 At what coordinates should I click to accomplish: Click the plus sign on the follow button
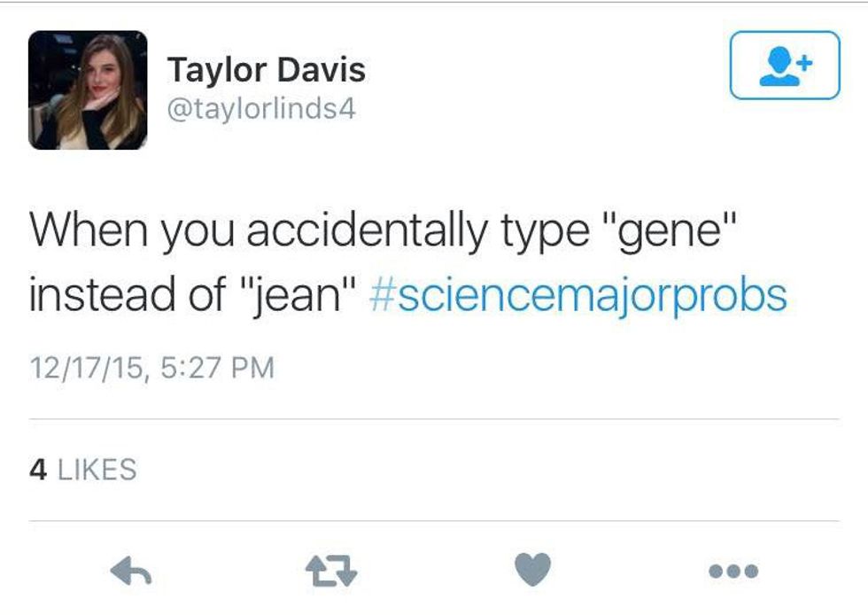[803, 60]
